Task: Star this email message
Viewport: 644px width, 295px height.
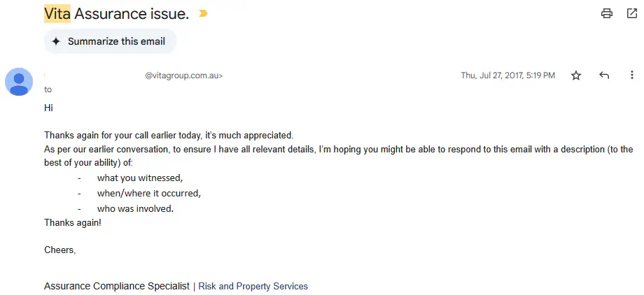Action: (x=576, y=75)
